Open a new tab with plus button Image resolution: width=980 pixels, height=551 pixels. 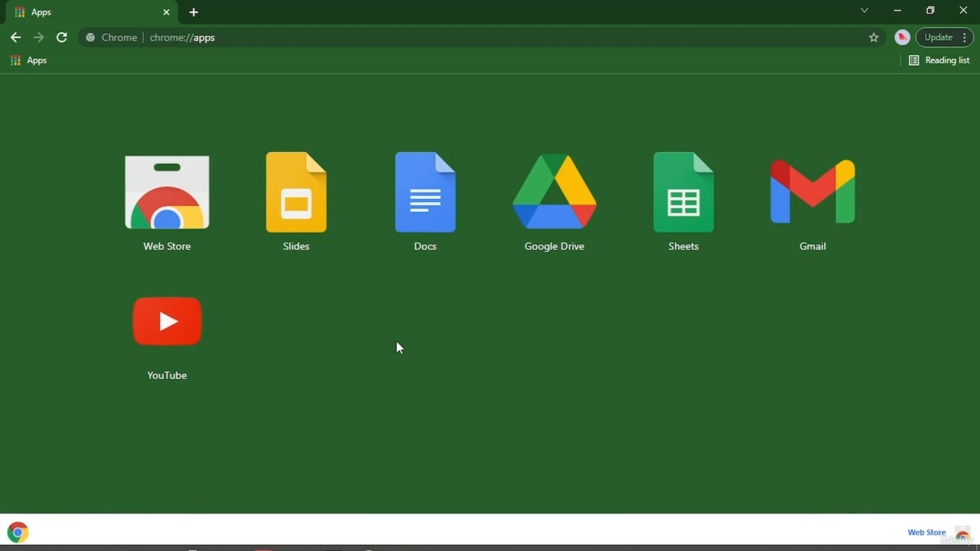click(194, 12)
